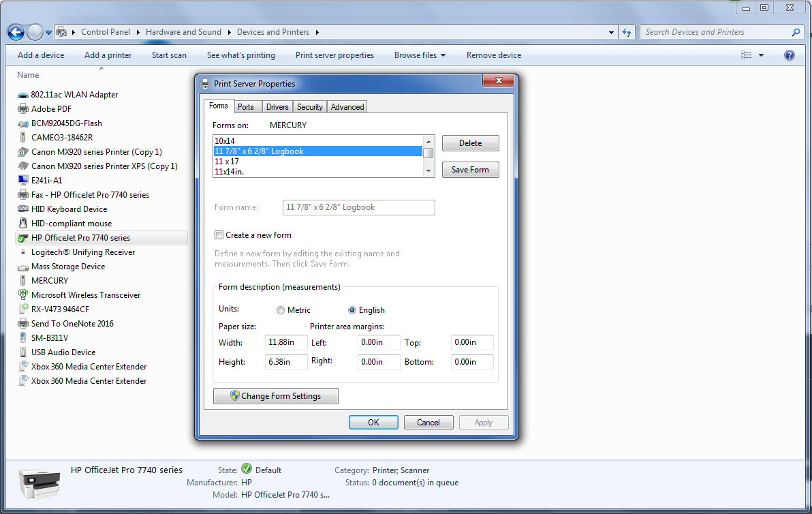This screenshot has height=514, width=812.
Task: Click the Start scan toolbar button
Action: pos(169,55)
